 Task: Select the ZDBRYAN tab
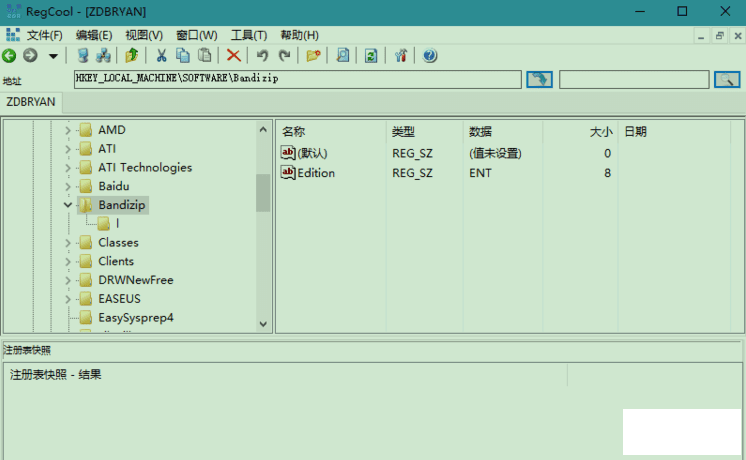[31, 102]
